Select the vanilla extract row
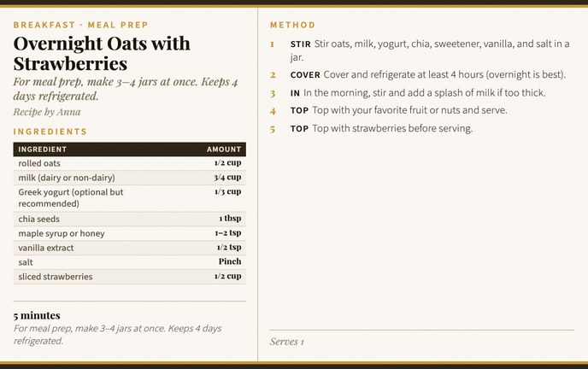 129,248
